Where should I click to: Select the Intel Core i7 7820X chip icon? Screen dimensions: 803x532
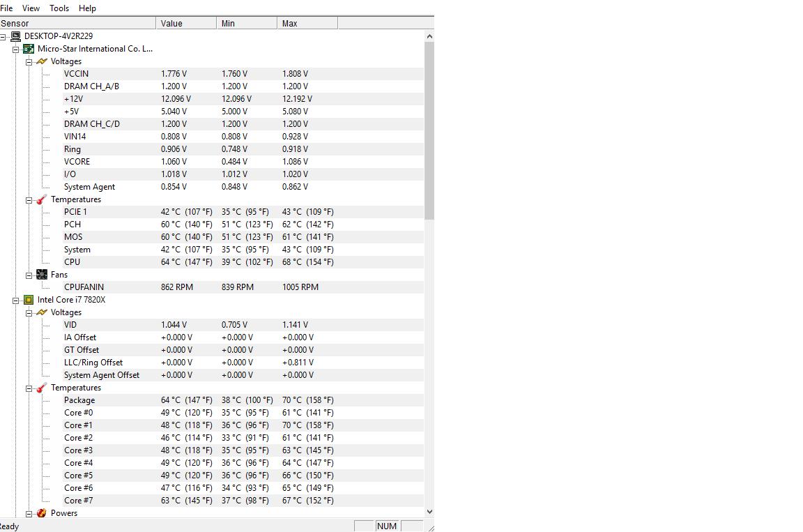[29, 300]
